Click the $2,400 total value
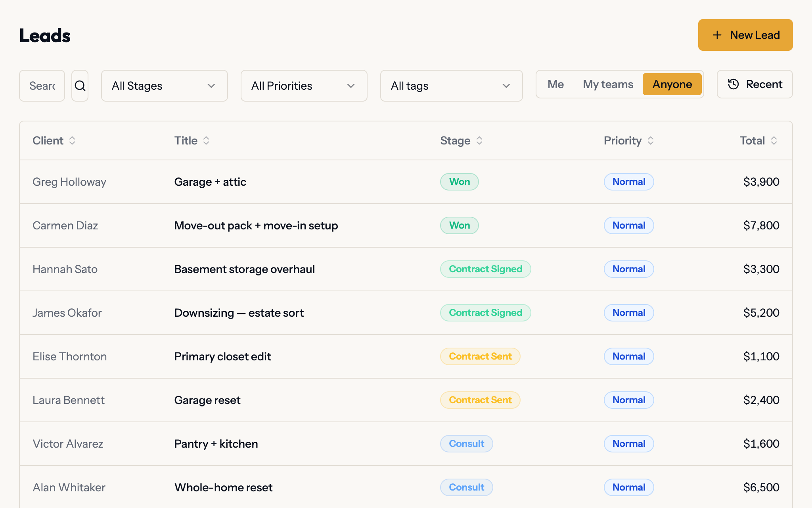 [x=761, y=400]
